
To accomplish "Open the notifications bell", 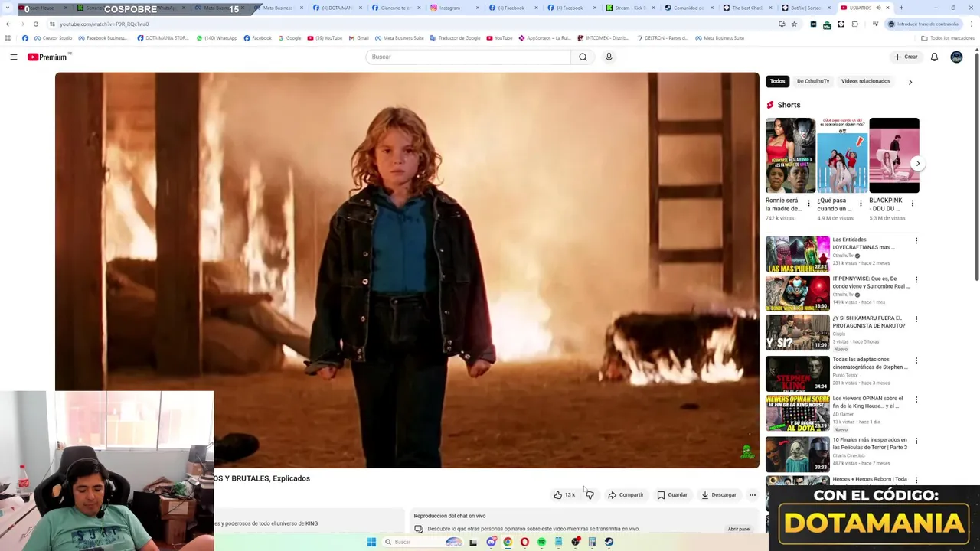I will [934, 57].
